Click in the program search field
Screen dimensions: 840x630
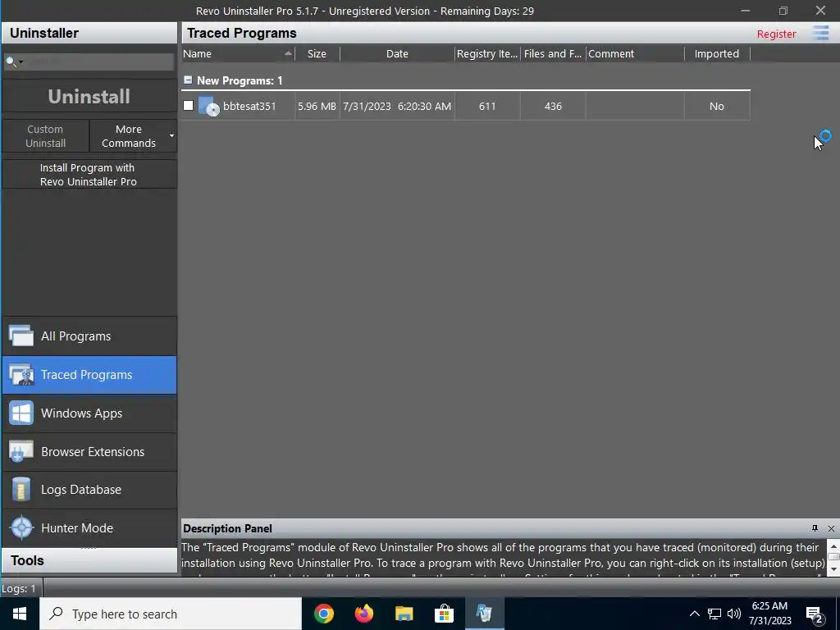coord(99,62)
